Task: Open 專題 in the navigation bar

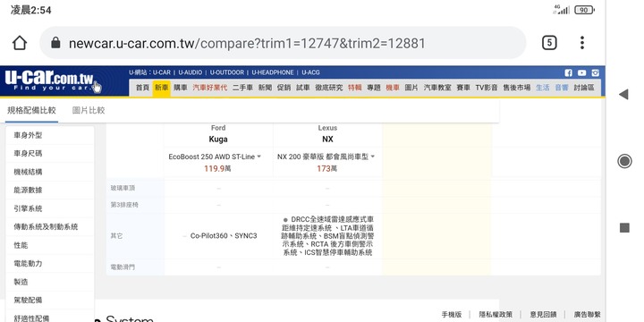Action: coord(374,88)
